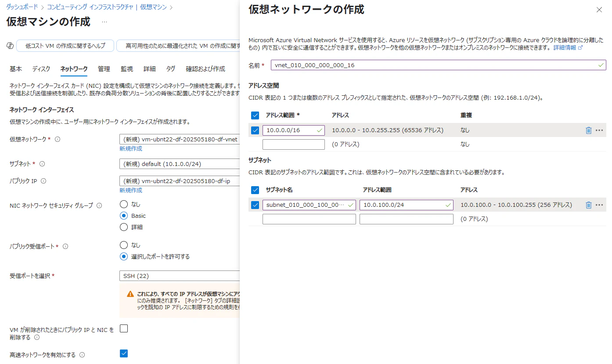Screen dimensions: 612x364
Task: Click 低コスト VM の作成に関するヘルプ button
Action: coord(65,46)
